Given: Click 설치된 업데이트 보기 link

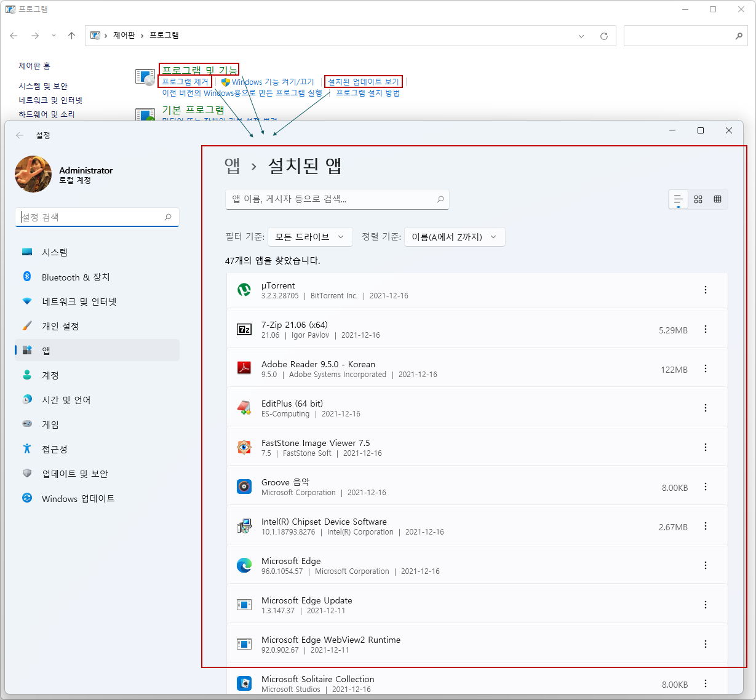Looking at the screenshot, I should (x=364, y=81).
